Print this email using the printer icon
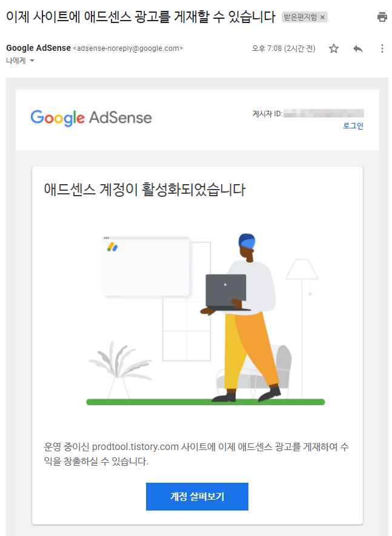Viewport: 392px width, 536px height. [x=382, y=17]
